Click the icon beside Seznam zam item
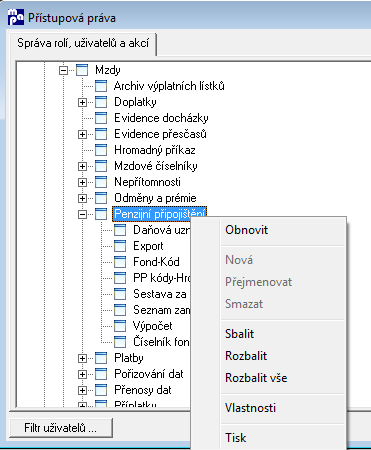This screenshot has width=371, height=450. coord(120,310)
